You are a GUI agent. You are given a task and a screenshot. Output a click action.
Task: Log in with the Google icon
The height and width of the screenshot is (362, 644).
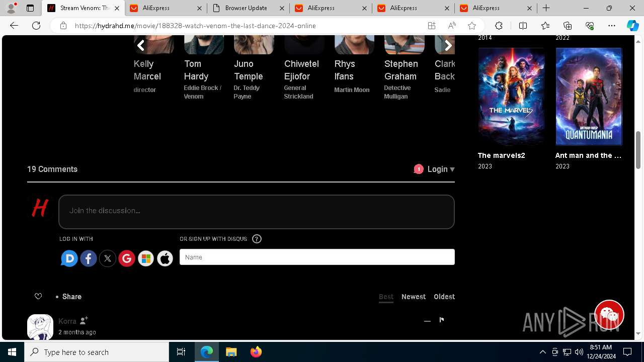tap(127, 258)
